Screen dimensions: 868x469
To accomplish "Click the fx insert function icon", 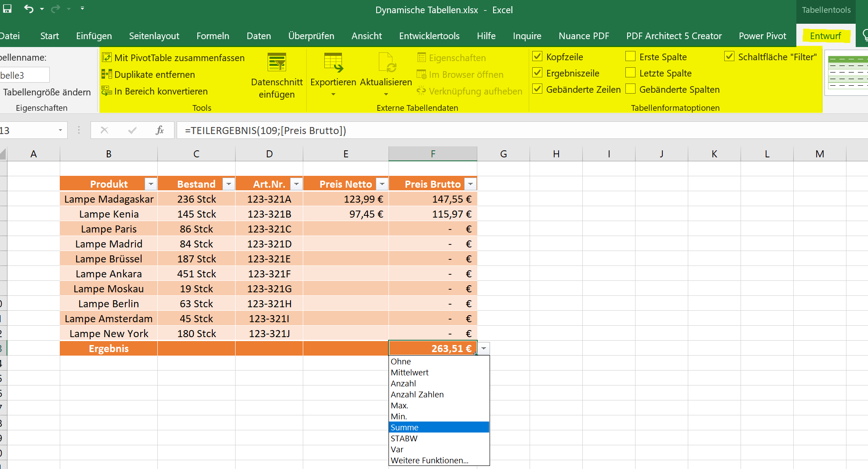I will click(160, 130).
